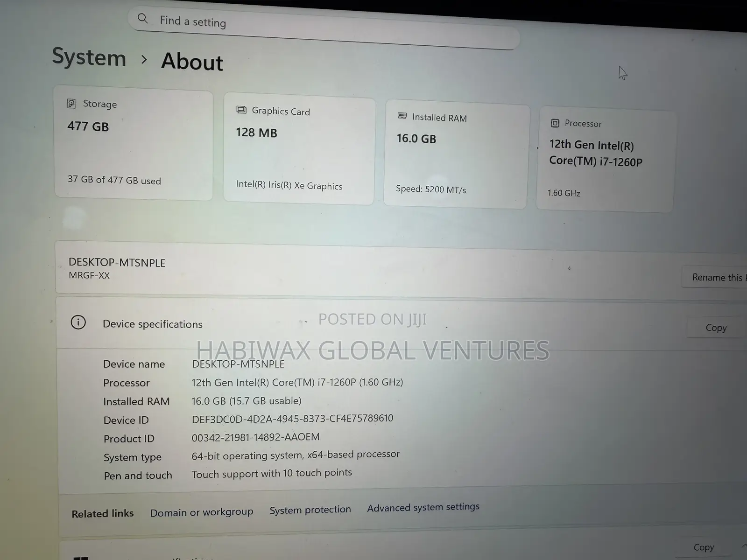Click the Rename this PC button
The image size is (747, 560).
tap(714, 277)
